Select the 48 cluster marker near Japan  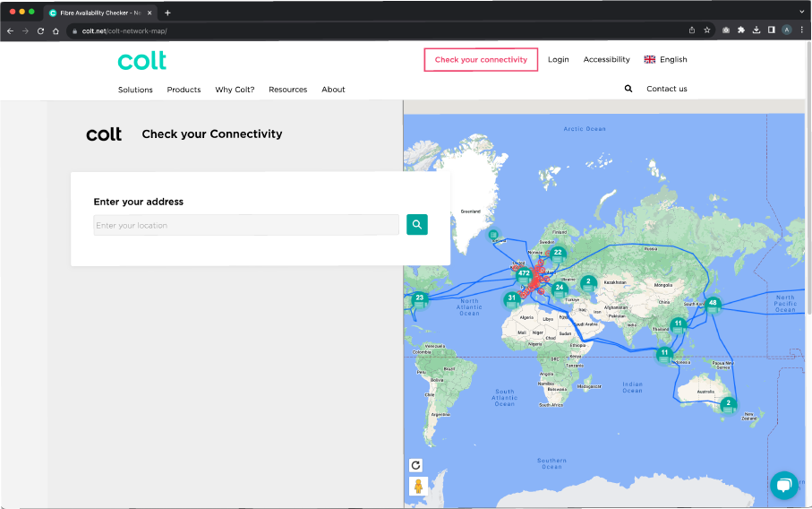[x=713, y=303]
